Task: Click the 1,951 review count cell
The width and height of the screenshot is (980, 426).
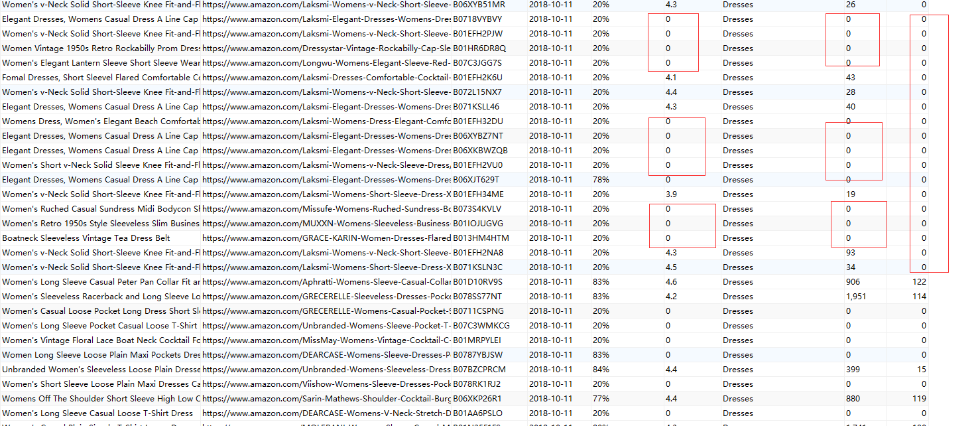Action: [x=856, y=296]
